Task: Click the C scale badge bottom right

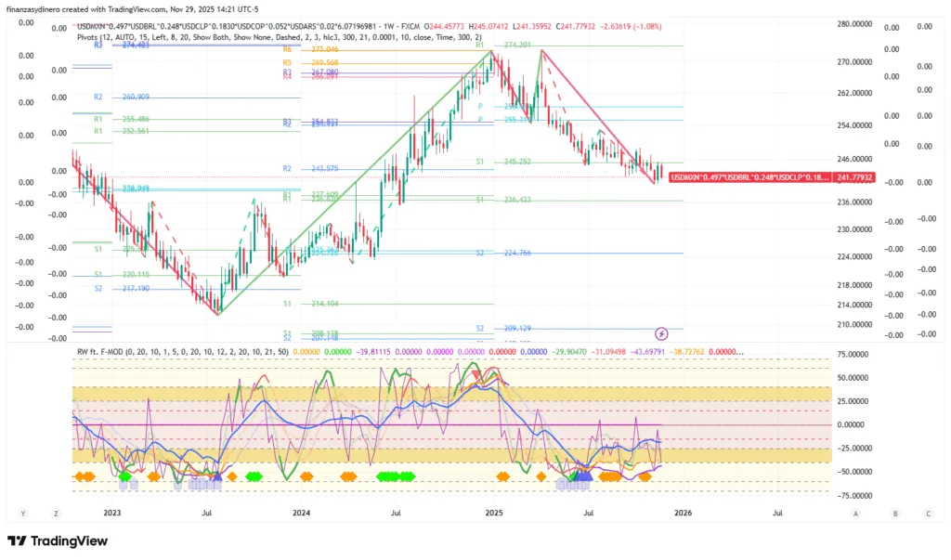Action: coord(928,513)
